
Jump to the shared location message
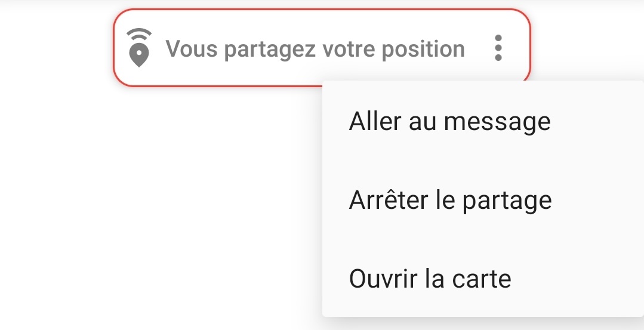(483, 121)
